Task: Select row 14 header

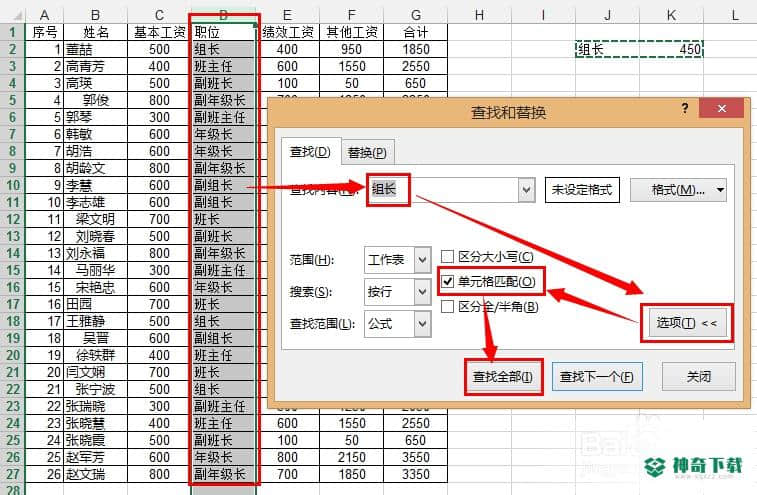Action: point(12,253)
